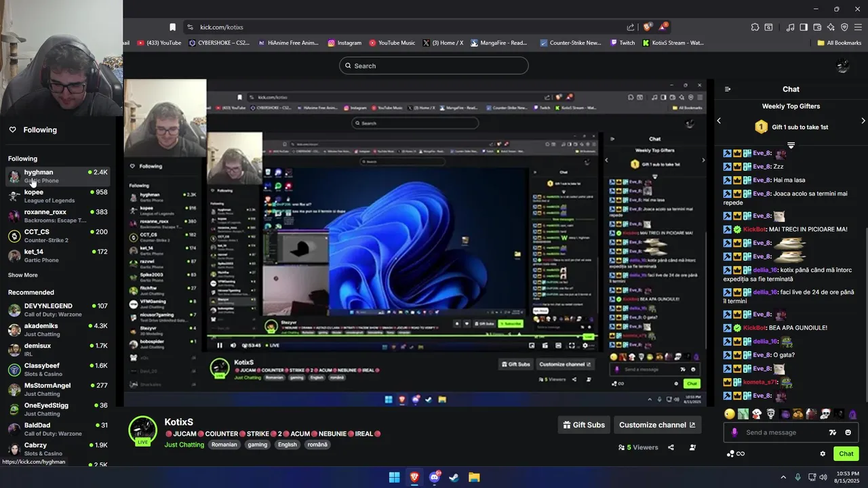
Task: Toggle fullscreen on stream player
Action: coord(572,345)
